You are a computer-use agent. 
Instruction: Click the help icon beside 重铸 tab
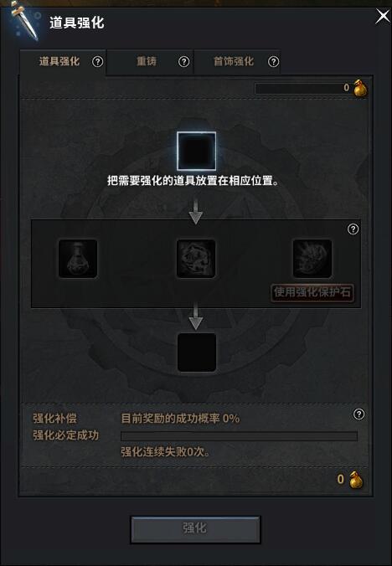[x=183, y=62]
